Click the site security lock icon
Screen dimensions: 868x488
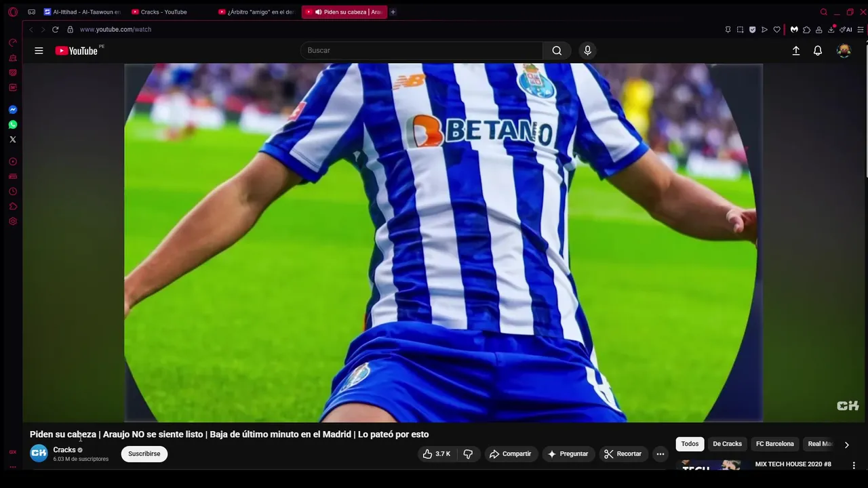pyautogui.click(x=70, y=30)
